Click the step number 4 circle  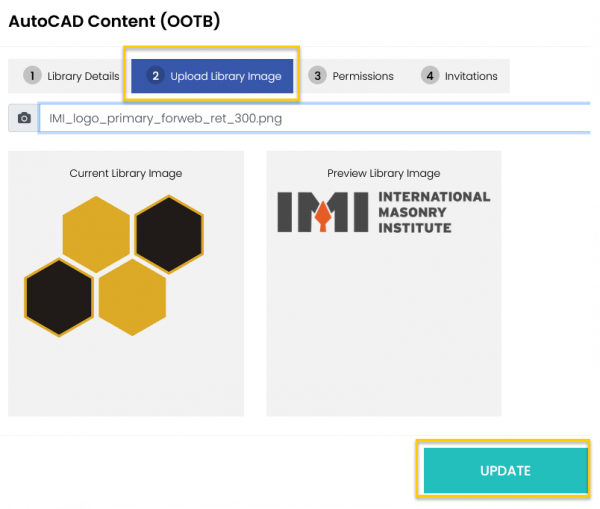click(430, 75)
